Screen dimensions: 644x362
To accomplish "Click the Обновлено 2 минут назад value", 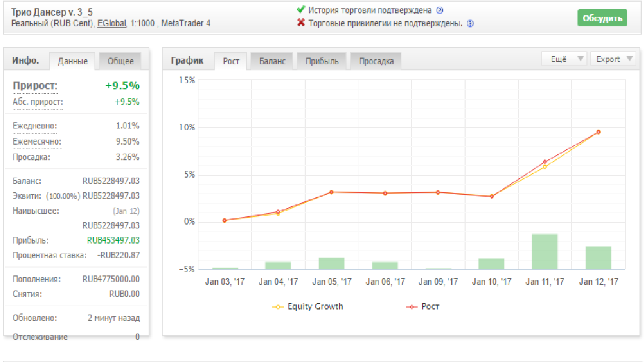I will click(114, 318).
